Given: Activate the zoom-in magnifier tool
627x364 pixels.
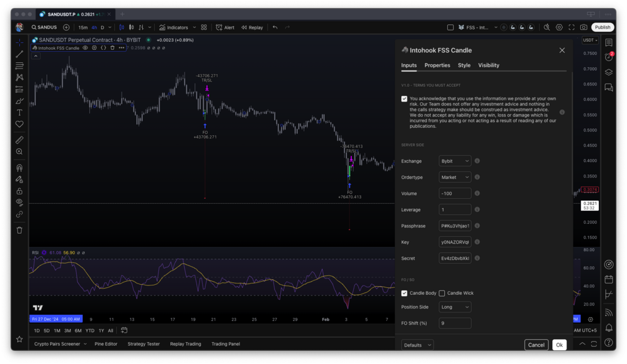Looking at the screenshot, I should tap(19, 152).
